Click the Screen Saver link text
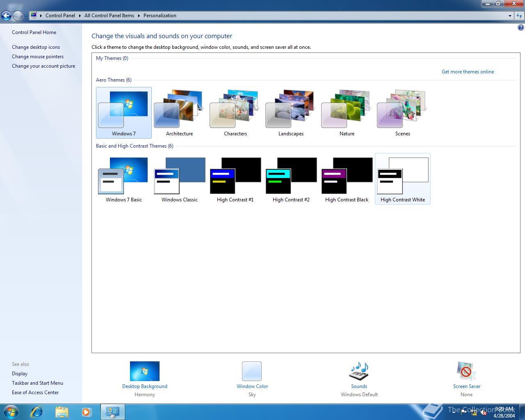This screenshot has width=525, height=420. tap(467, 386)
